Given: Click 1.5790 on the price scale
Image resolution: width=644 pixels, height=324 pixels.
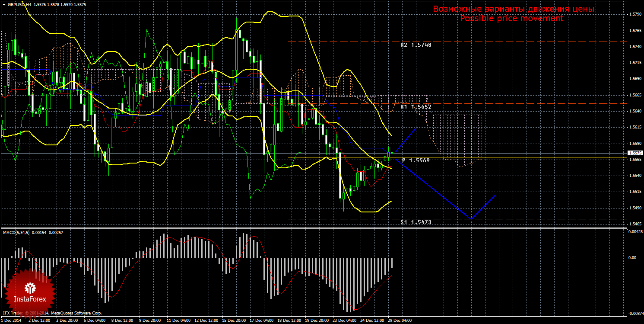Looking at the screenshot, I should tap(635, 14).
